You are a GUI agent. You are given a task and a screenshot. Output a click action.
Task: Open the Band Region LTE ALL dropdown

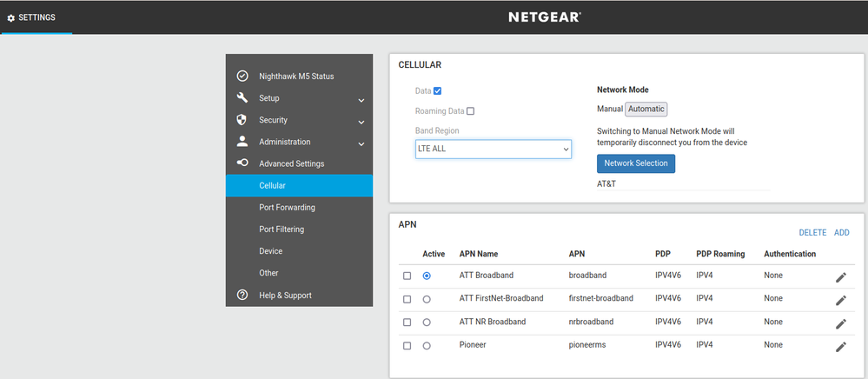494,149
